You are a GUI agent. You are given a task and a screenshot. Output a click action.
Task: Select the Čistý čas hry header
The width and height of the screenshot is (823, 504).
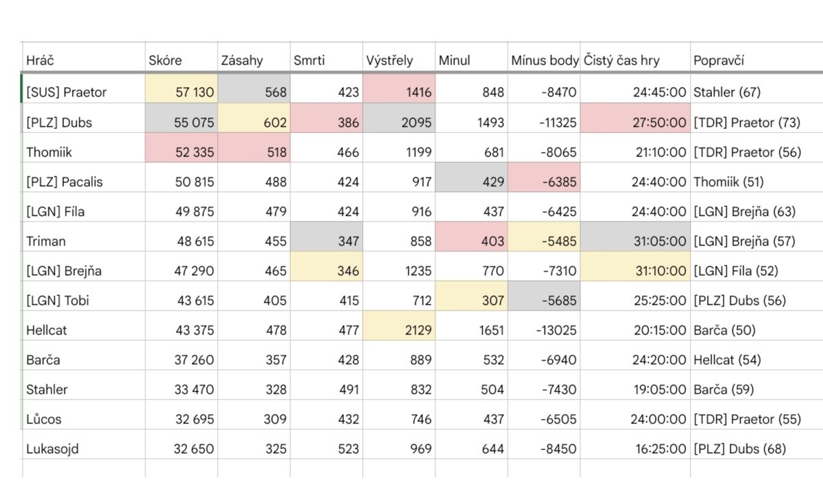(x=634, y=60)
